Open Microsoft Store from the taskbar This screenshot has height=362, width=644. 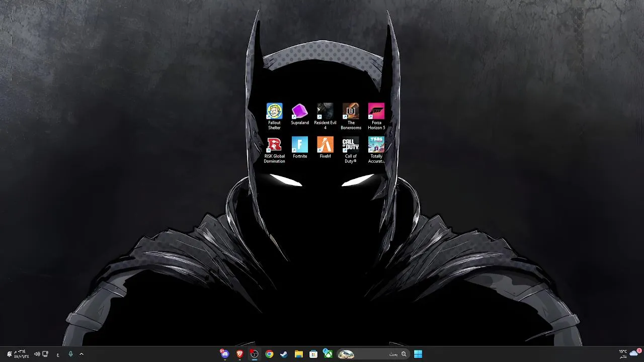[313, 354]
